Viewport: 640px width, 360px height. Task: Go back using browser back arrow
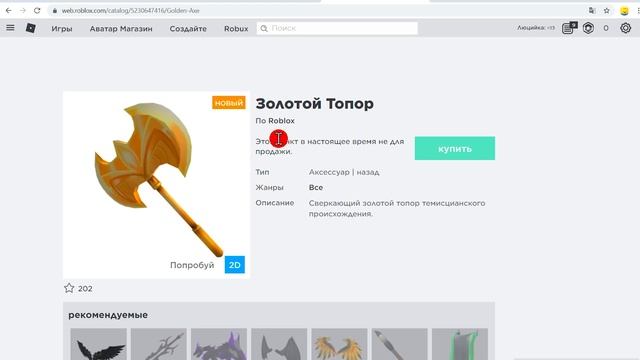(9, 11)
